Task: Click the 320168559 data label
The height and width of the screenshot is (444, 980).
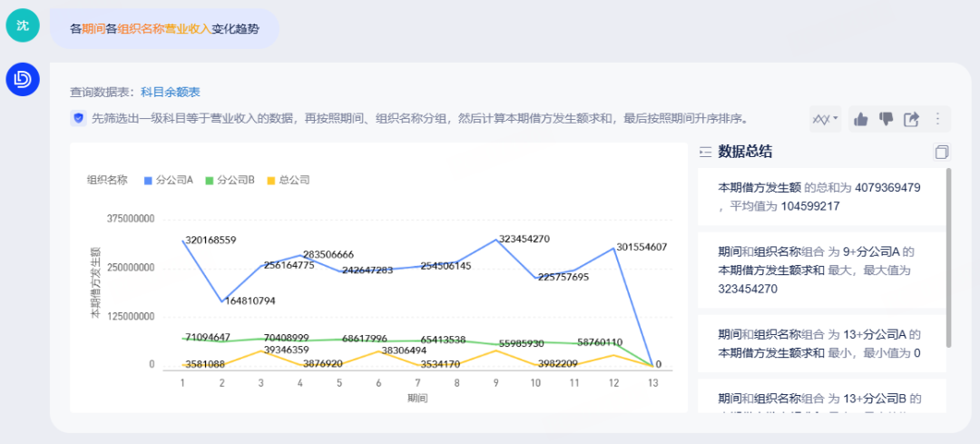Action: pyautogui.click(x=211, y=240)
